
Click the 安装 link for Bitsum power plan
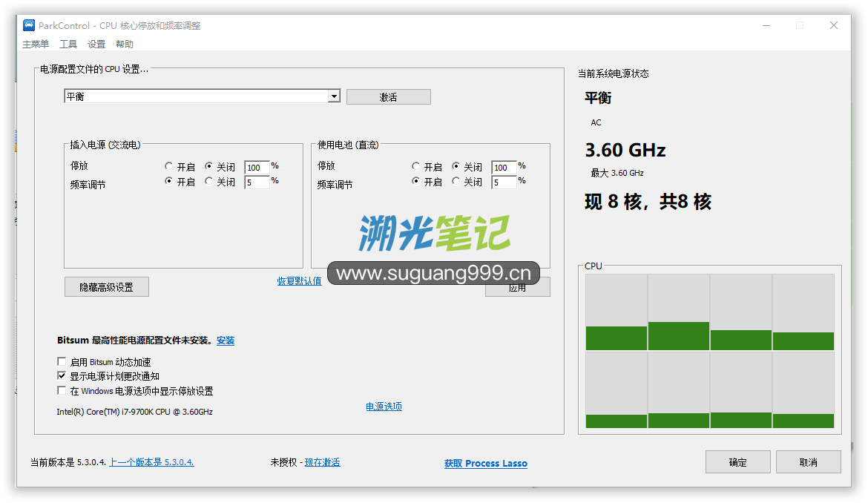(226, 341)
